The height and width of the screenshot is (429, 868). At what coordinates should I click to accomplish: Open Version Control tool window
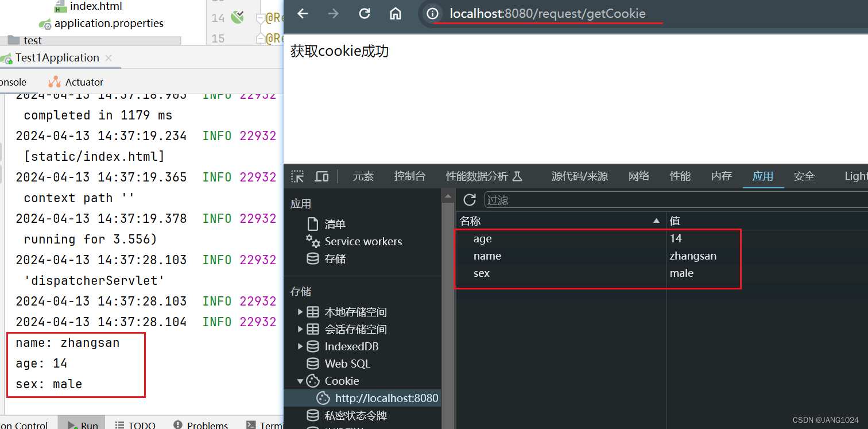coord(24,425)
